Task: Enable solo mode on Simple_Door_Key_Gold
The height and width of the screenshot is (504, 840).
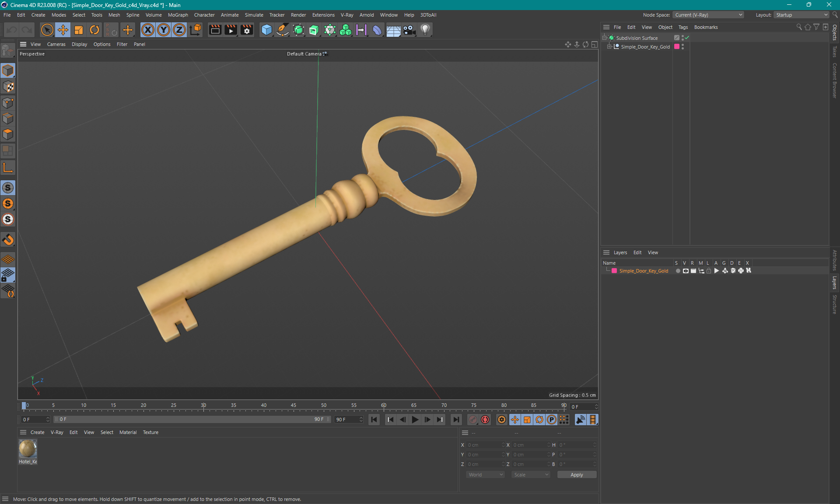Action: [677, 271]
